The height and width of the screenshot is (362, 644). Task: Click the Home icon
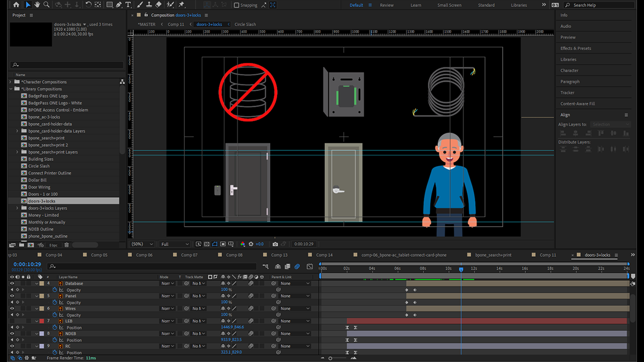16,5
